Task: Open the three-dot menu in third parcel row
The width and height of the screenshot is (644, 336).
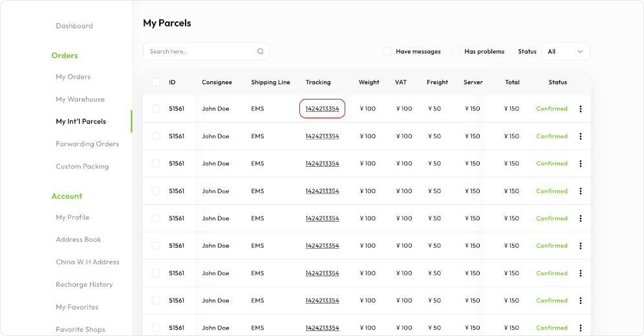Action: pos(580,163)
